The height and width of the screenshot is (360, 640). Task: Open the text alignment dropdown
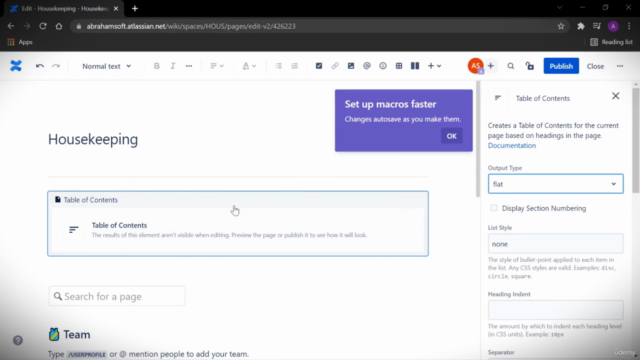click(x=217, y=66)
